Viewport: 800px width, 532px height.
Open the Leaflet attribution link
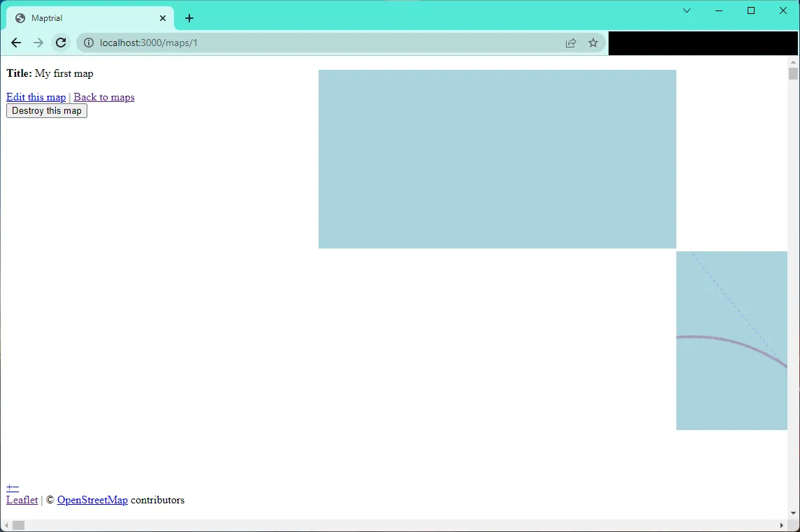22,501
